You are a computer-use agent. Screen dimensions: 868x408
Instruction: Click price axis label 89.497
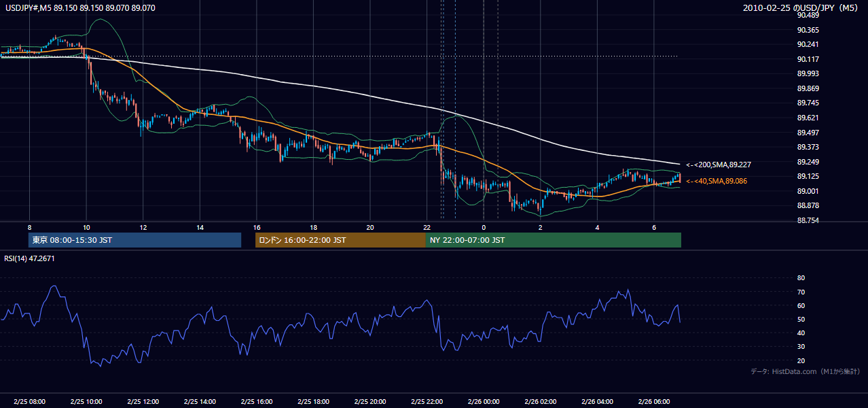(x=808, y=133)
